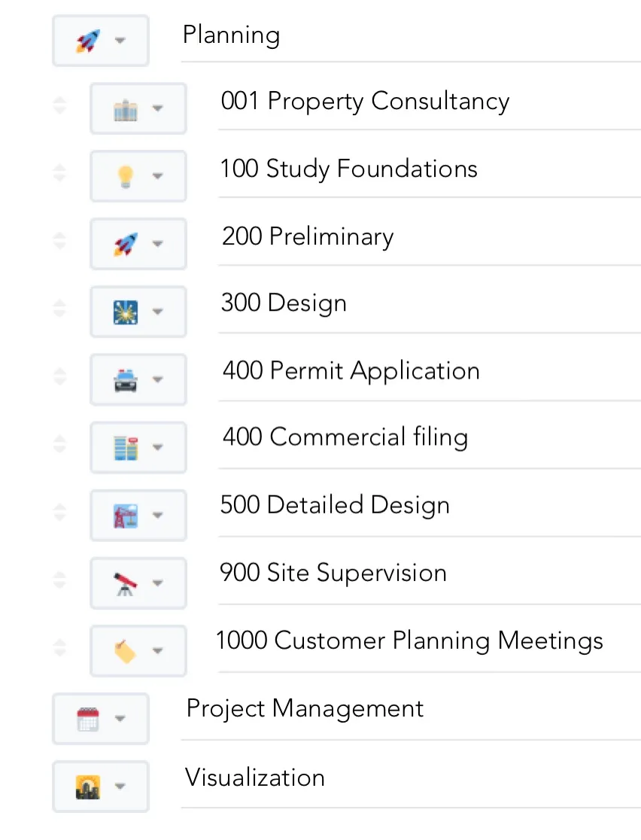Viewport: 641px width, 840px height.
Task: Open the icon dropdown arrow for 200 Preliminary
Action: tap(157, 244)
